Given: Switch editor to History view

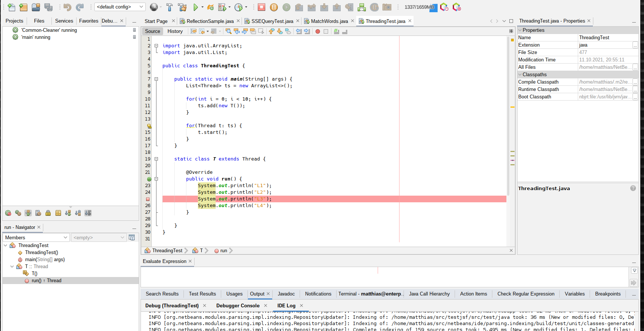Looking at the screenshot, I should 175,31.
